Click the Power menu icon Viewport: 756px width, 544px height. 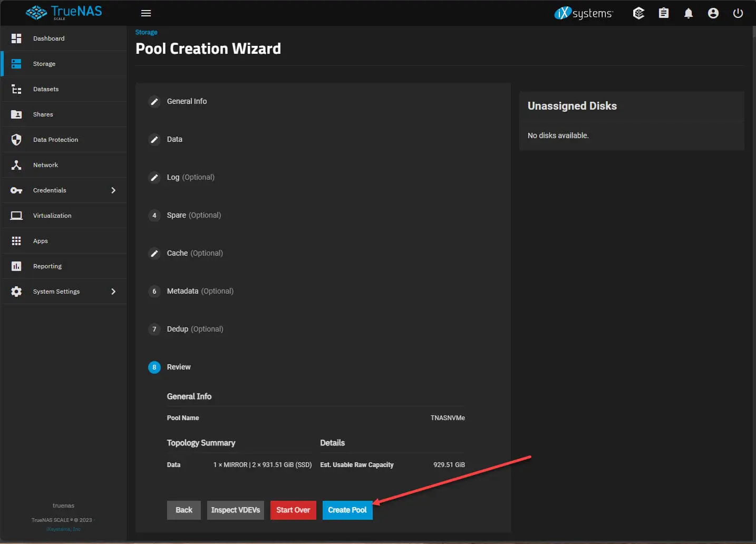coord(738,13)
